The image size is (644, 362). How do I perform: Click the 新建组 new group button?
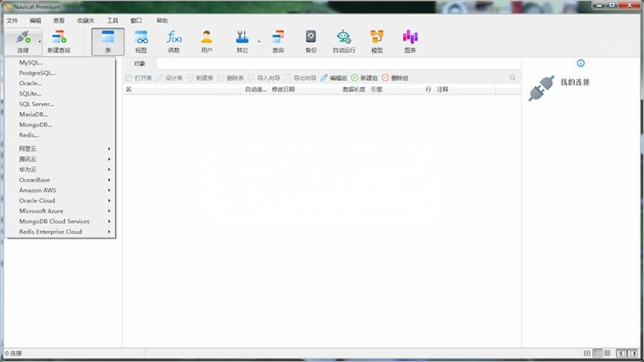(x=364, y=77)
